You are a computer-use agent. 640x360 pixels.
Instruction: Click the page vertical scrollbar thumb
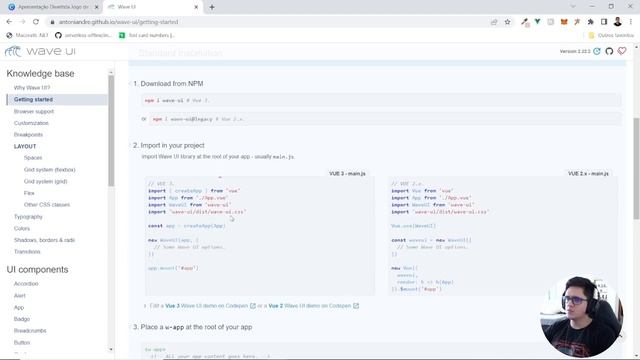(x=636, y=169)
